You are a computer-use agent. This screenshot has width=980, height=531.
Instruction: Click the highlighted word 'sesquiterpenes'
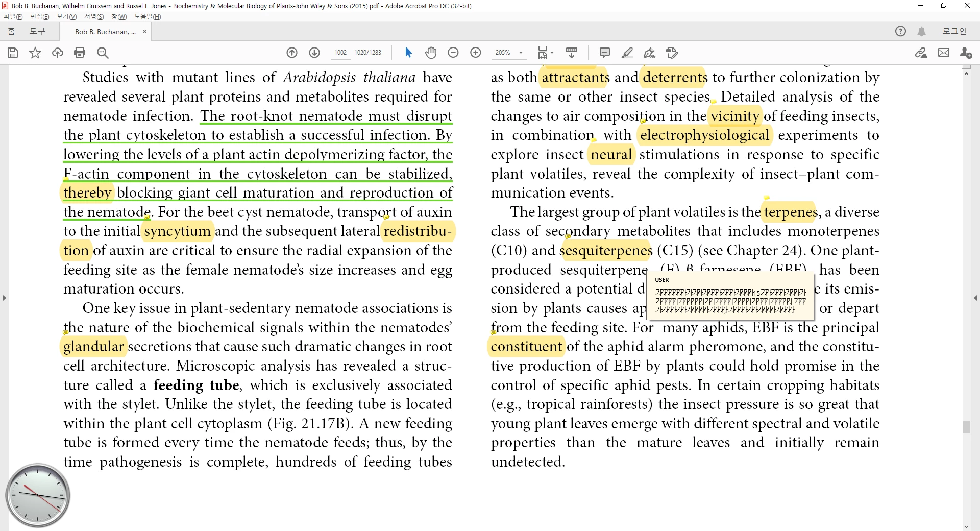coord(606,251)
